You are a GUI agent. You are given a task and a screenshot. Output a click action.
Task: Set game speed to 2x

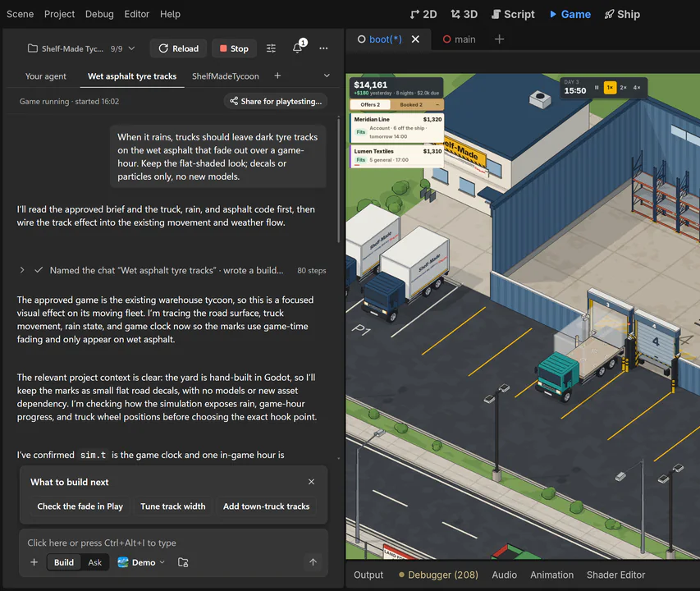pyautogui.click(x=623, y=88)
